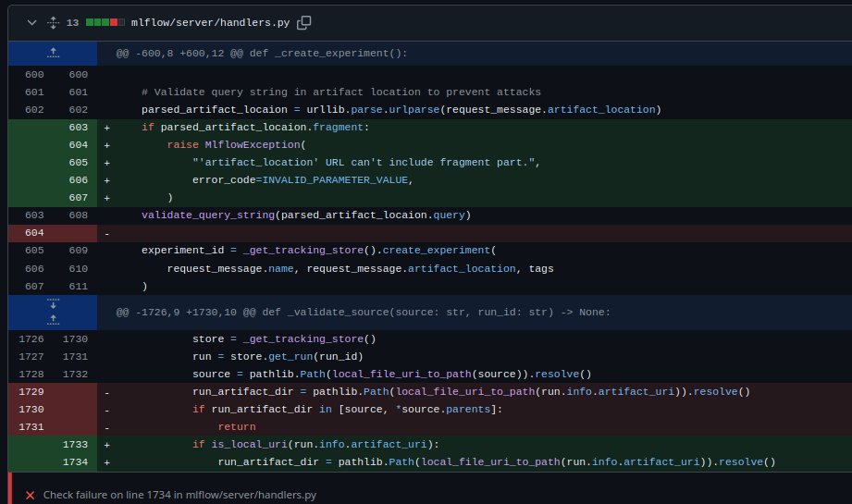
Task: Click the red X check failure icon
Action: click(31, 496)
